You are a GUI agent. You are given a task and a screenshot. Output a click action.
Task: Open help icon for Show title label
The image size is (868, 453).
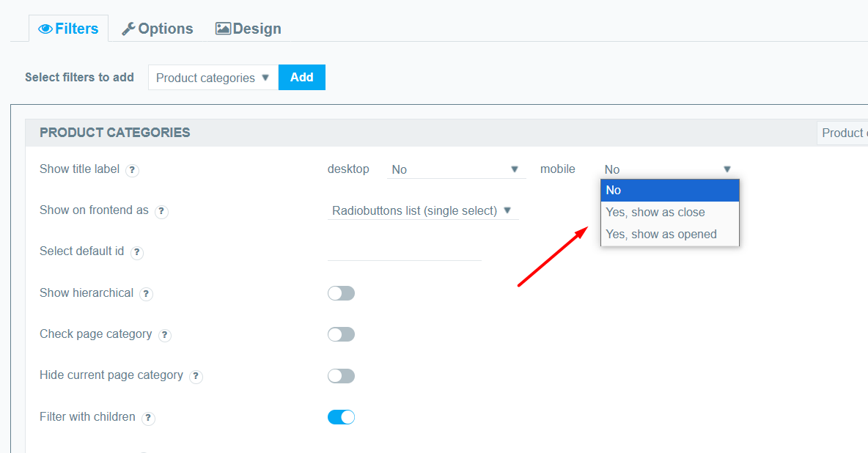pos(132,170)
